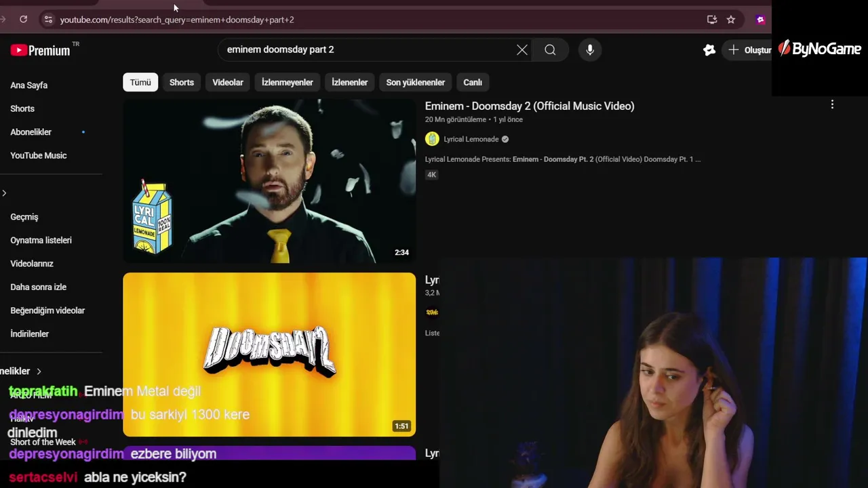Select the İzlenmeyenler filter chip
This screenshot has height=488, width=868.
[288, 82]
